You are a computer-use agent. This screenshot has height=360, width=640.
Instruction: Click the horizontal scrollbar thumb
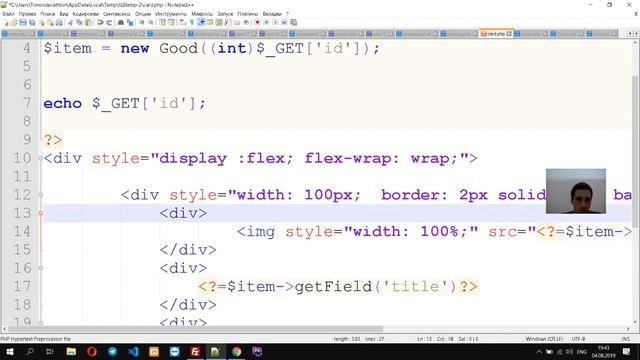(196, 329)
